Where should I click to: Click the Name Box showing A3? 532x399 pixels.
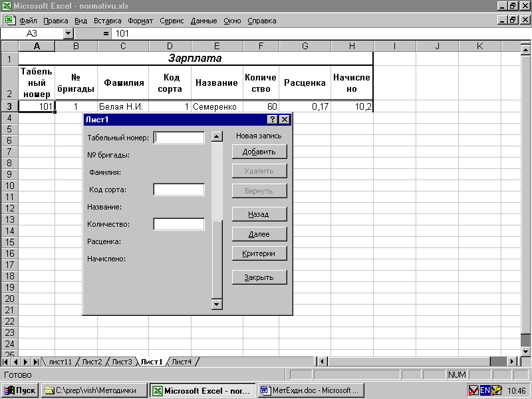click(x=32, y=33)
